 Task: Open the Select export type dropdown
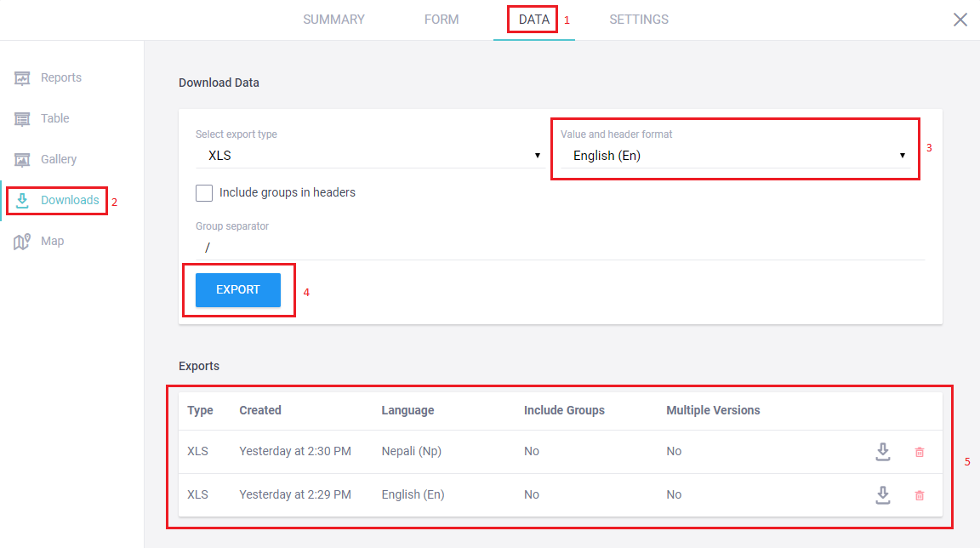pyautogui.click(x=369, y=156)
